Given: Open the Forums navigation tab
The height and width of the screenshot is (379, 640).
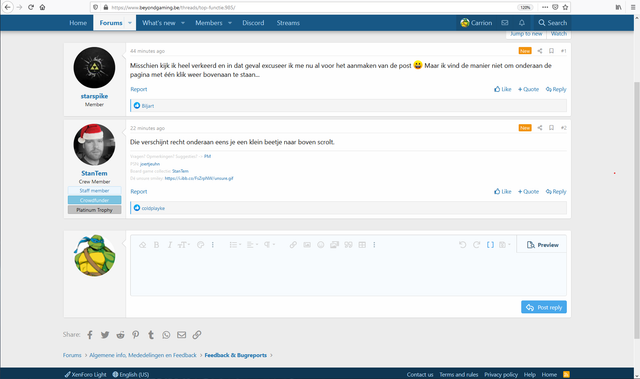Looking at the screenshot, I should 111,23.
